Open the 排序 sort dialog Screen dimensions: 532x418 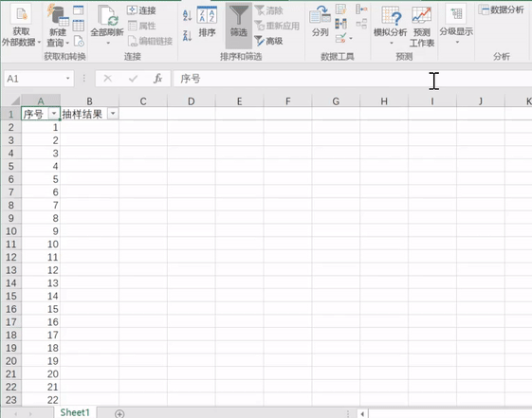click(207, 21)
